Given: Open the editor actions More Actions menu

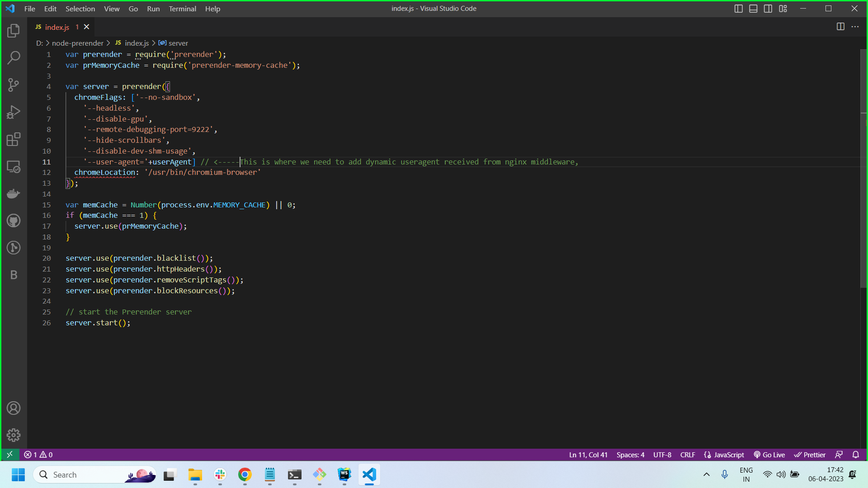Looking at the screenshot, I should coord(856,27).
